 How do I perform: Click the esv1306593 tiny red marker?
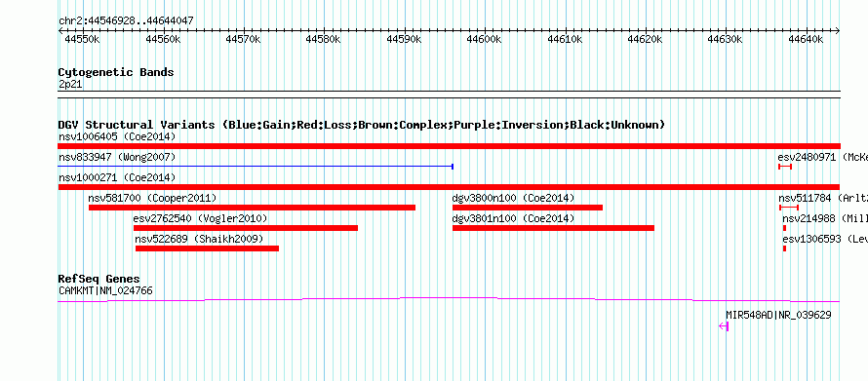784,248
